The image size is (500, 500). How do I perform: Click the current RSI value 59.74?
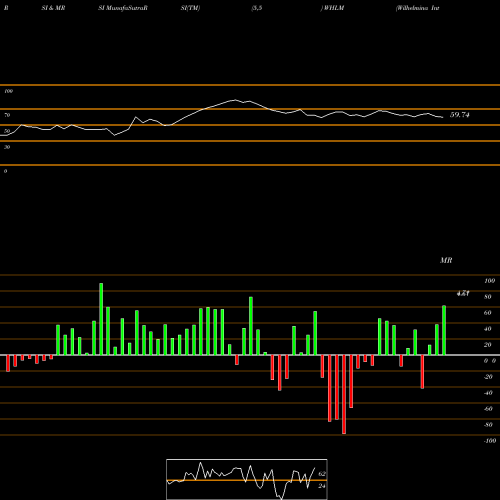coord(460,115)
